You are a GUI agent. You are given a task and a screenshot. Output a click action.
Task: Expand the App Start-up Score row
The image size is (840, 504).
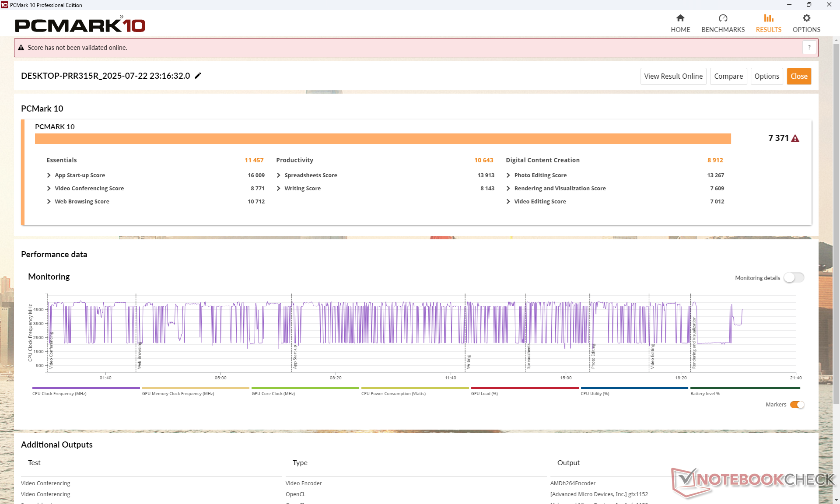pos(49,175)
